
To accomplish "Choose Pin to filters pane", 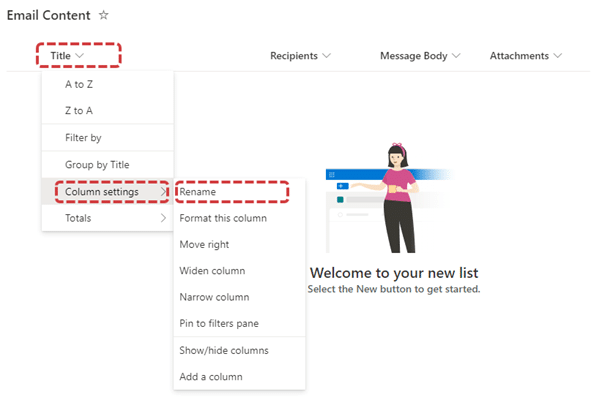I will pyautogui.click(x=240, y=323).
